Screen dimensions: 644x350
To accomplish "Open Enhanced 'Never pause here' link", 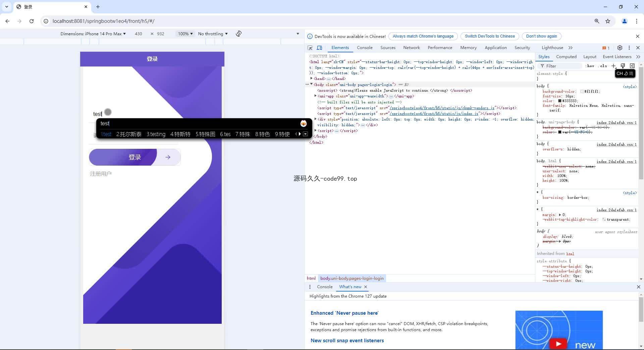I will click(x=344, y=313).
